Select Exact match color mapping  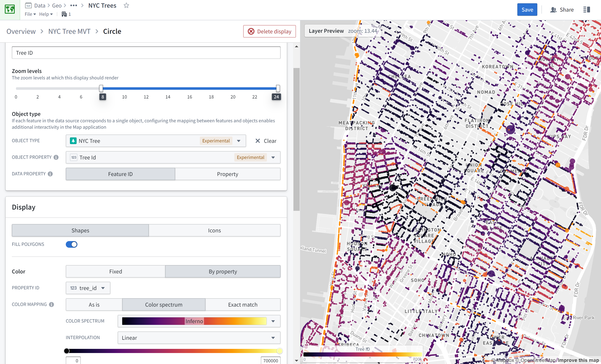pyautogui.click(x=243, y=305)
